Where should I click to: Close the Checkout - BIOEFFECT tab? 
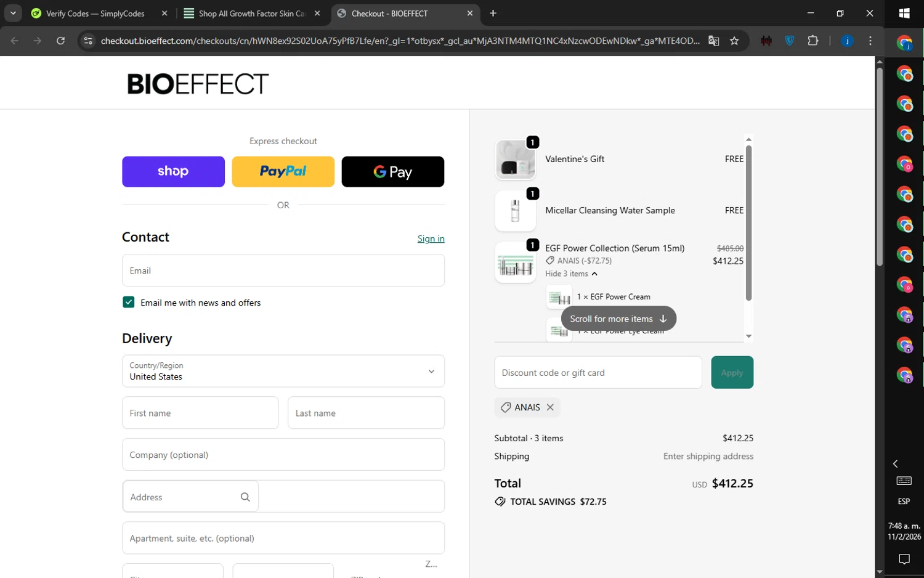click(470, 14)
